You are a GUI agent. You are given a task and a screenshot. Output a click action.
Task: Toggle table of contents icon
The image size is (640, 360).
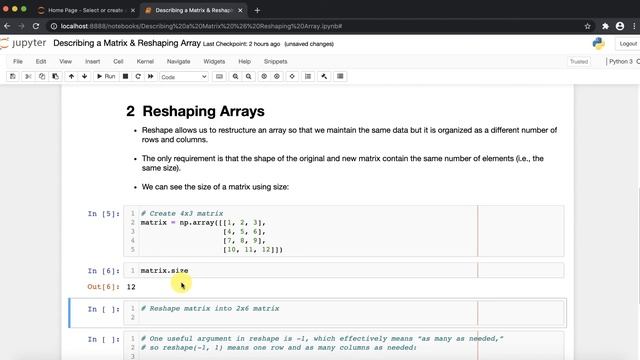point(308,76)
